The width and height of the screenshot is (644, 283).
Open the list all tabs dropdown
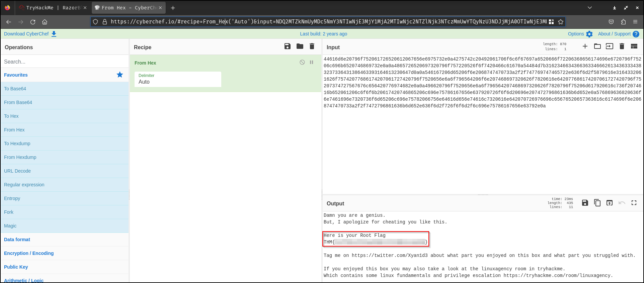589,8
